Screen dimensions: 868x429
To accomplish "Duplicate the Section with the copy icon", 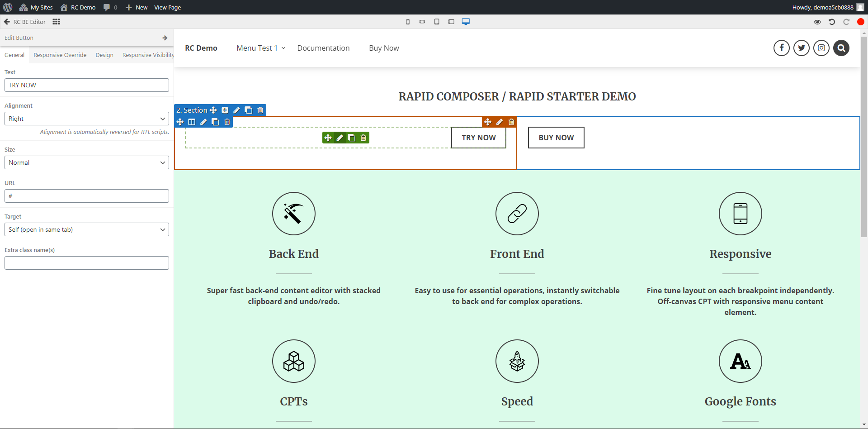I will tap(249, 110).
